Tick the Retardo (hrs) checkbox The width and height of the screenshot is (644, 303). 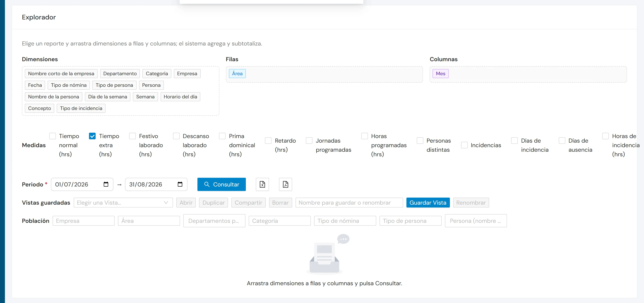(268, 141)
